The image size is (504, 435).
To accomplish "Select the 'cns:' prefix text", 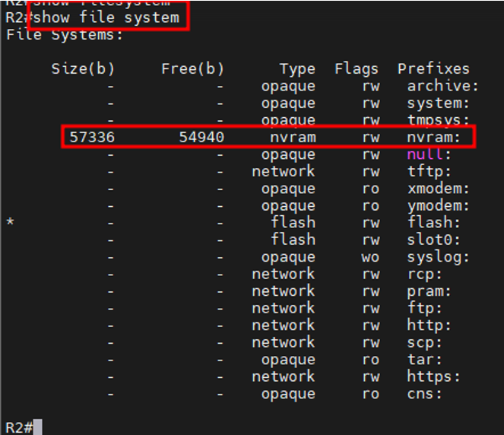I will [425, 394].
